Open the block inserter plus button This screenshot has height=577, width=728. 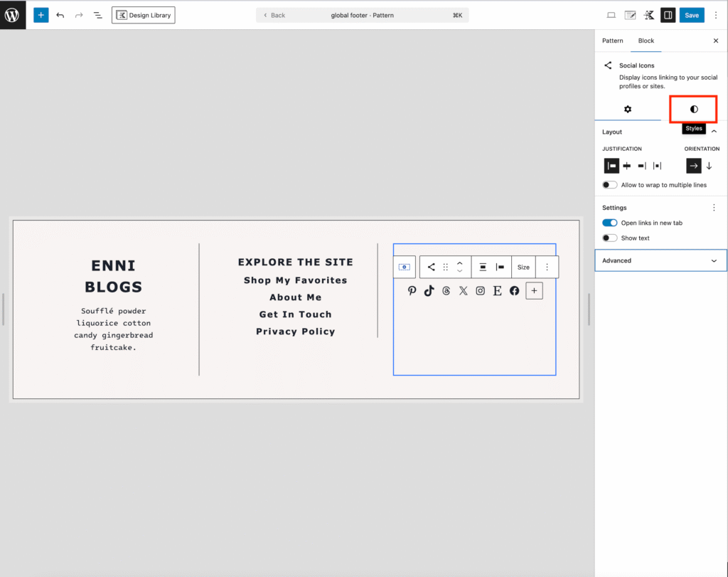coord(41,15)
